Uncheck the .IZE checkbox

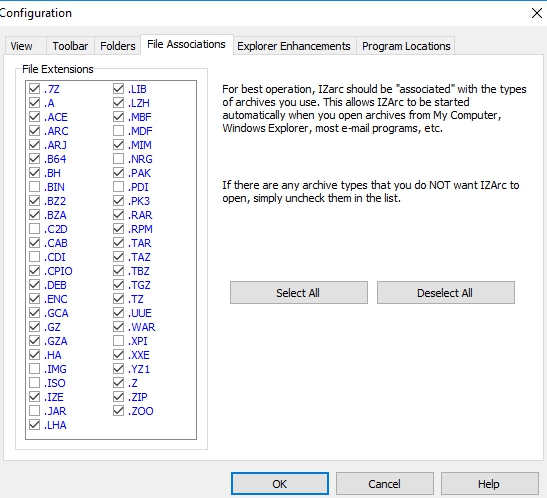35,397
